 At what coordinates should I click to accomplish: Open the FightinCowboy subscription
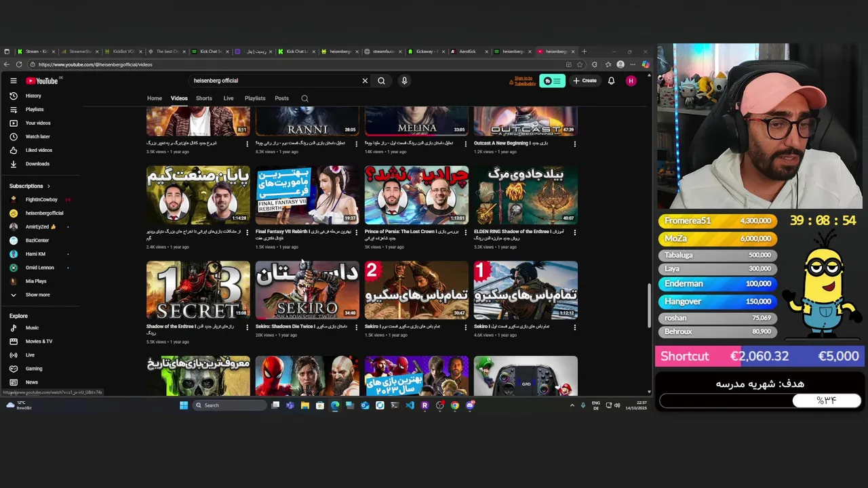point(41,199)
